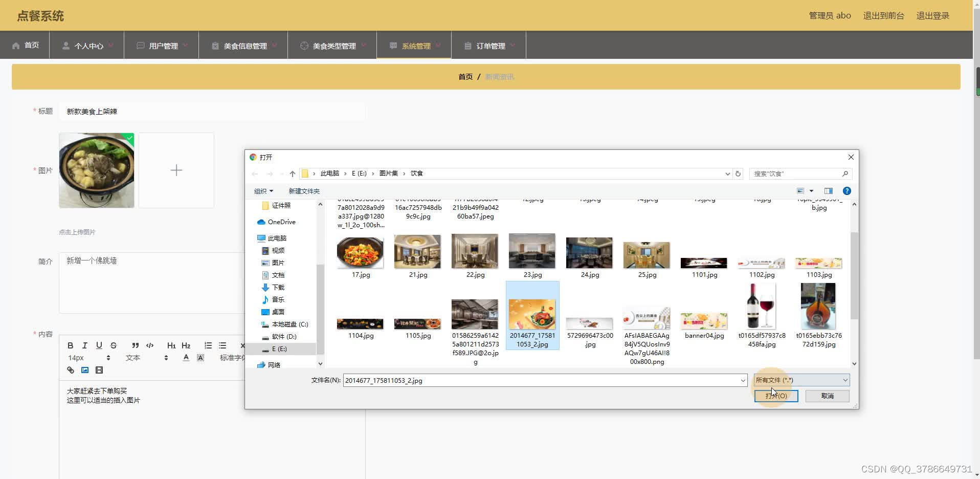Select 网络 in the navigation pane
980x479 pixels.
[269, 365]
